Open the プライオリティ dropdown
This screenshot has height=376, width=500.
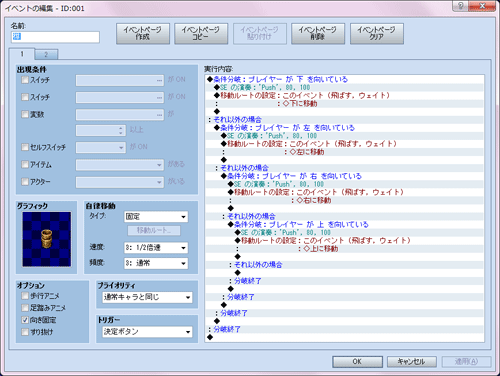(x=147, y=297)
